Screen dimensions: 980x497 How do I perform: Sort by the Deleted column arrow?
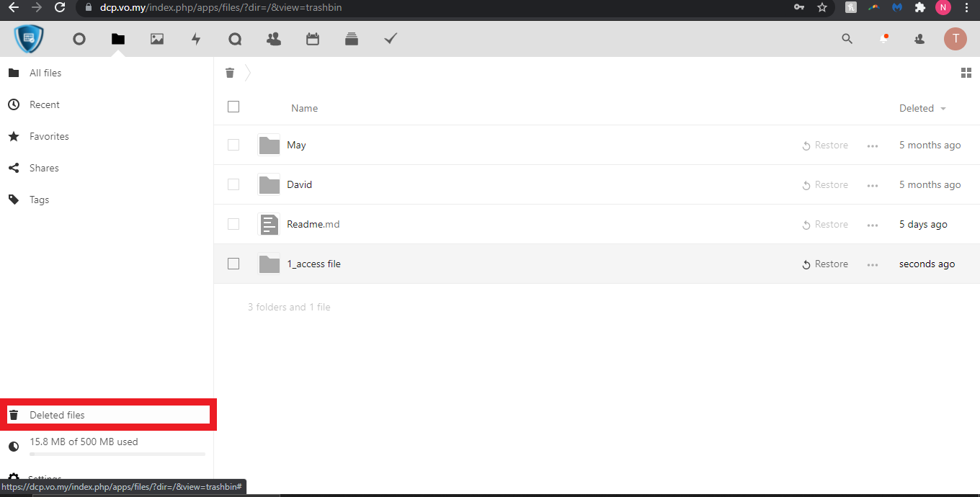coord(942,109)
